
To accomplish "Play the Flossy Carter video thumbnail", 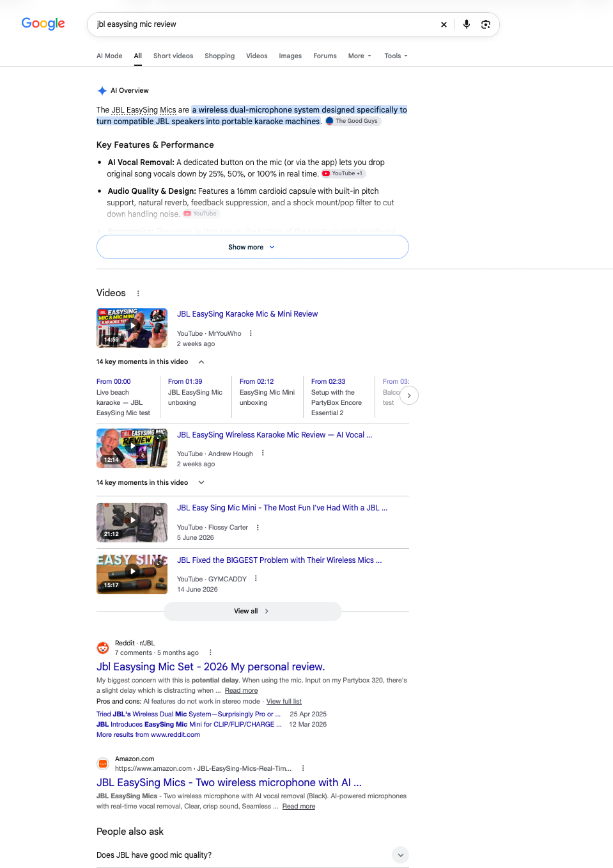I will click(x=132, y=523).
